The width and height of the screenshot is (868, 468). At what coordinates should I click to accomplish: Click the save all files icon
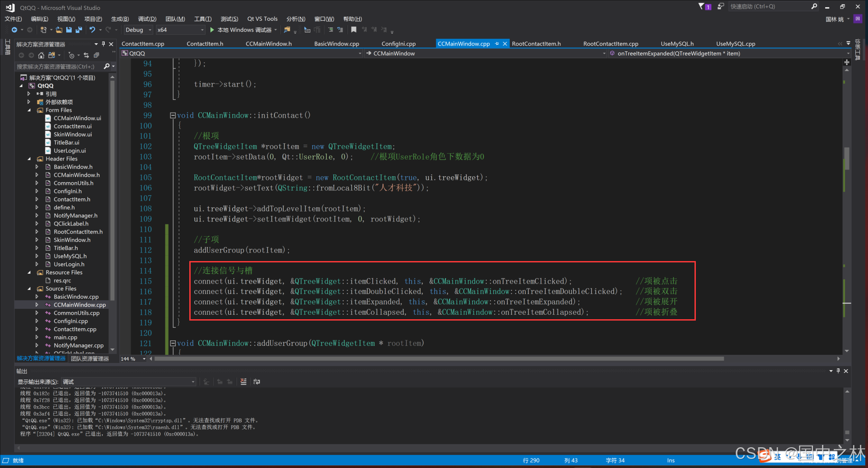click(x=79, y=30)
